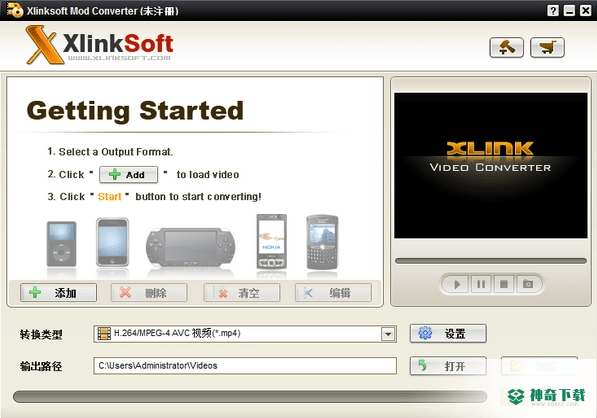The width and height of the screenshot is (597, 418).
Task: Click the 清空 clear list button
Action: pos(242,293)
